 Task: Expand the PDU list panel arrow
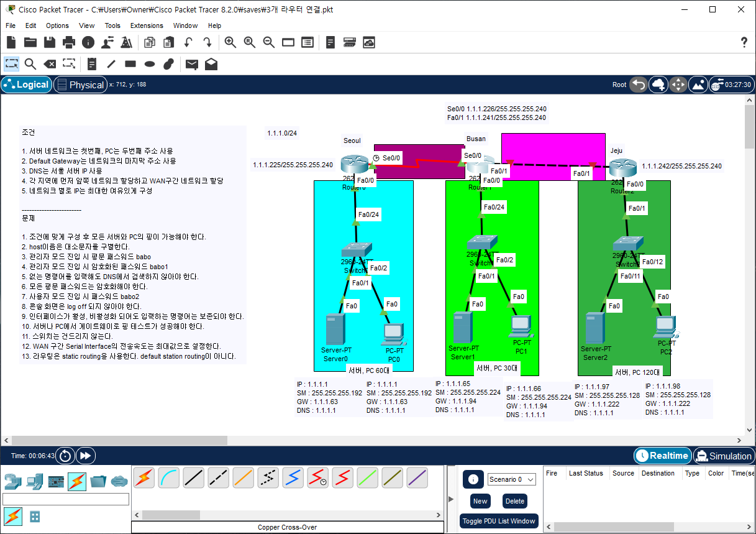pos(451,499)
